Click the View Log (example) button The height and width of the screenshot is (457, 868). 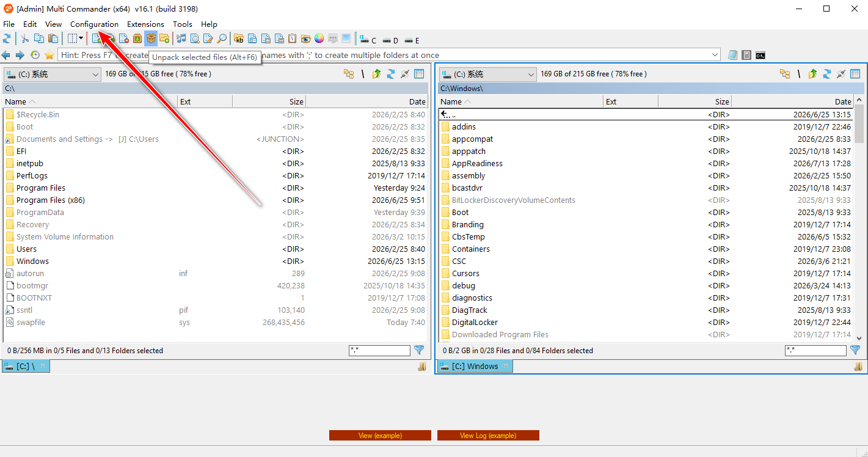[x=488, y=436]
